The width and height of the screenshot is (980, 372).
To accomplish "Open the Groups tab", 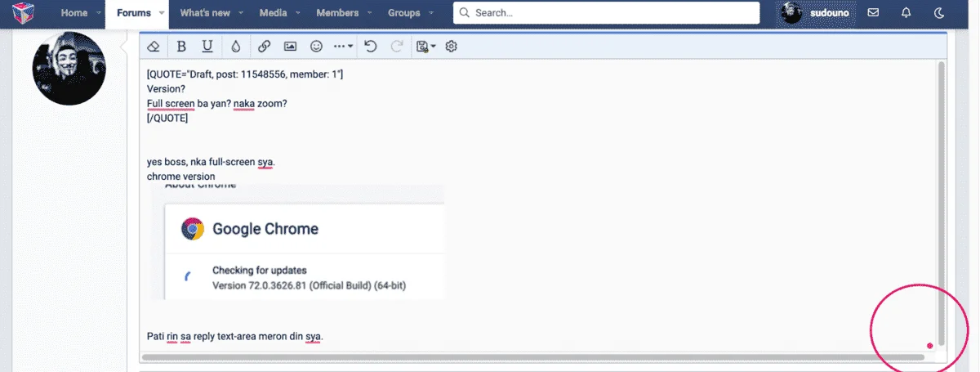I will click(404, 13).
